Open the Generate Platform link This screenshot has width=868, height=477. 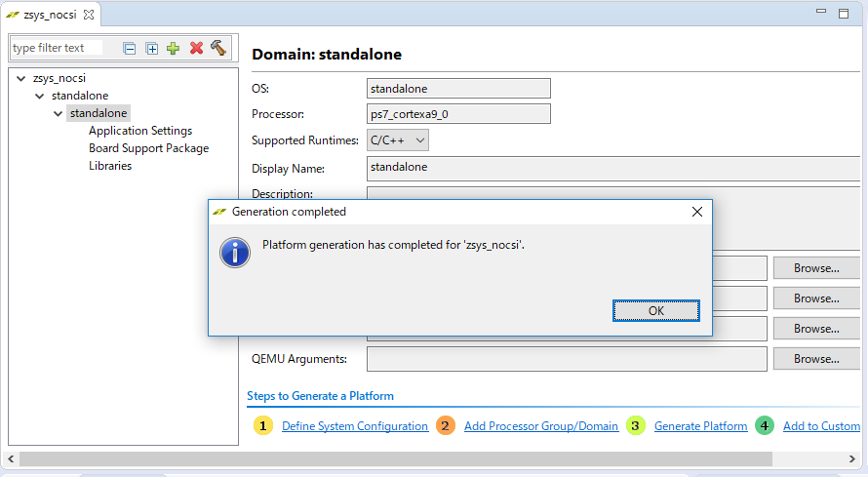click(700, 426)
